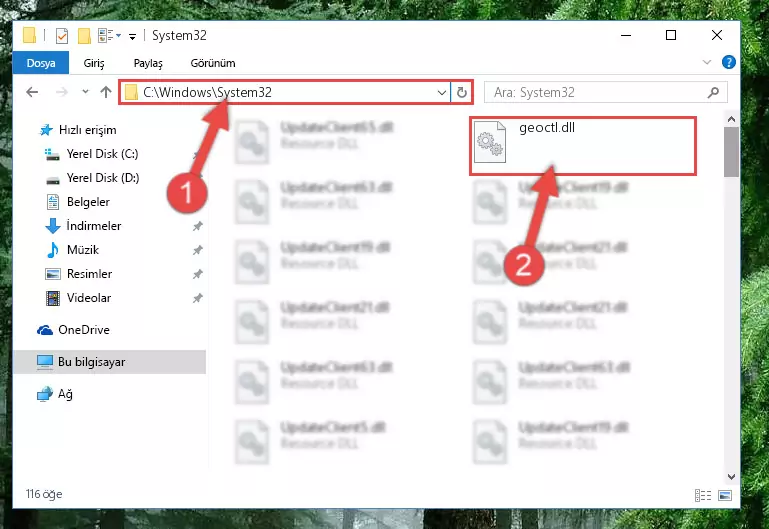Open Müzik folder in sidebar
The width and height of the screenshot is (769, 529).
83,250
